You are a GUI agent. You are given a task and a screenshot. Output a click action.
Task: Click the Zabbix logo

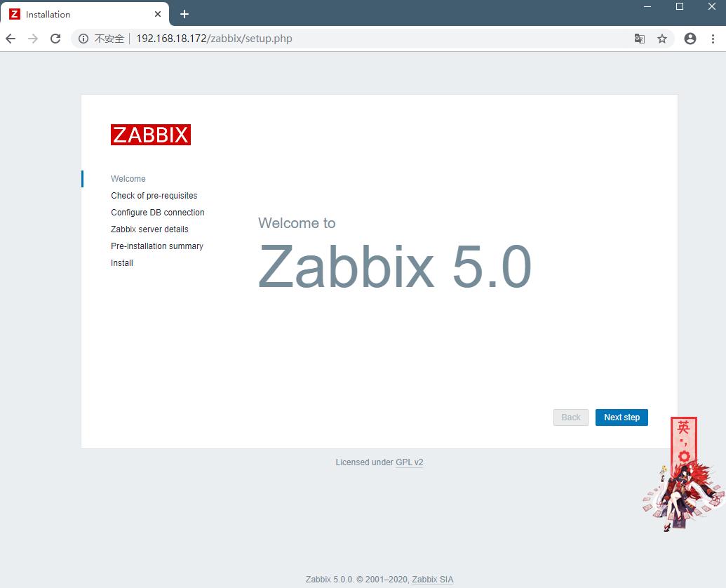pos(150,134)
